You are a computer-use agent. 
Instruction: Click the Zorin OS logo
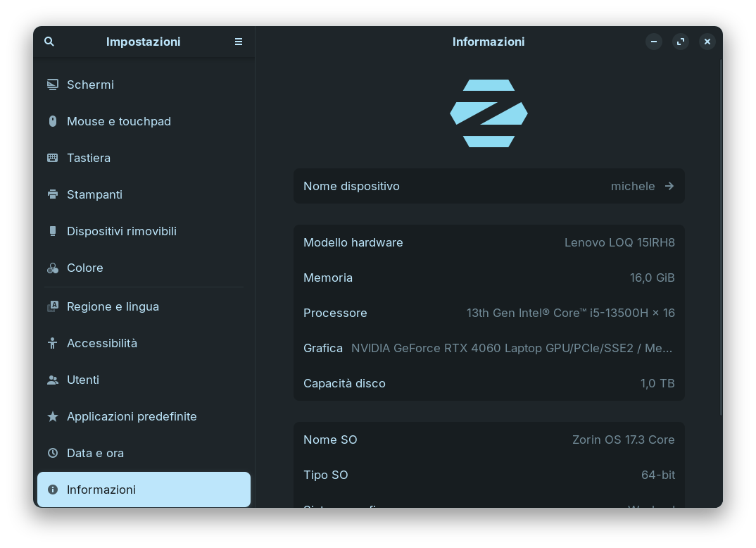489,113
